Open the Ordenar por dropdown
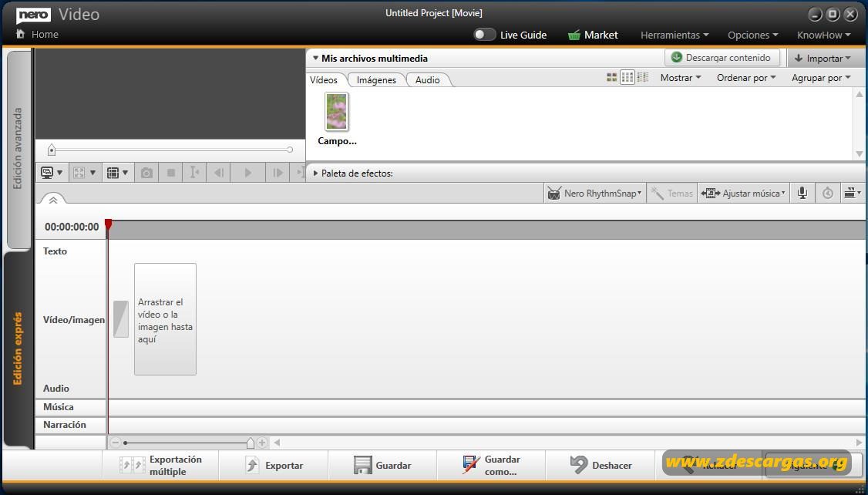Image resolution: width=868 pixels, height=495 pixels. (746, 78)
